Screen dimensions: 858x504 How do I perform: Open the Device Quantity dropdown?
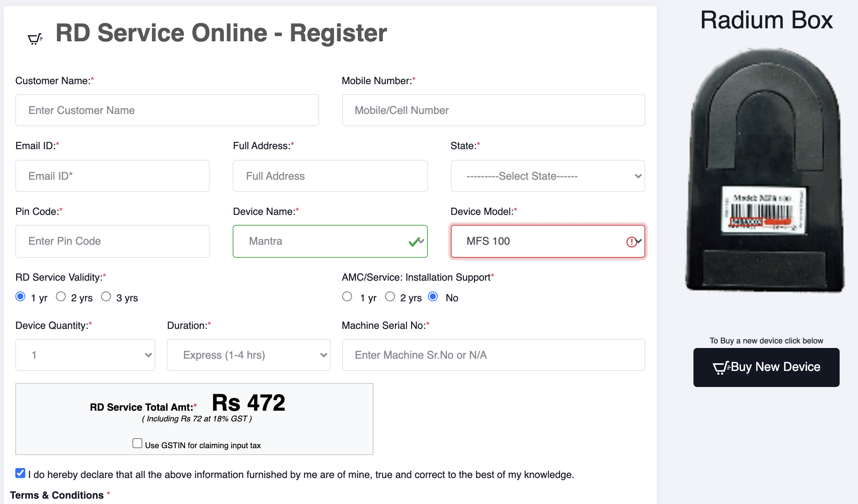[x=85, y=355]
